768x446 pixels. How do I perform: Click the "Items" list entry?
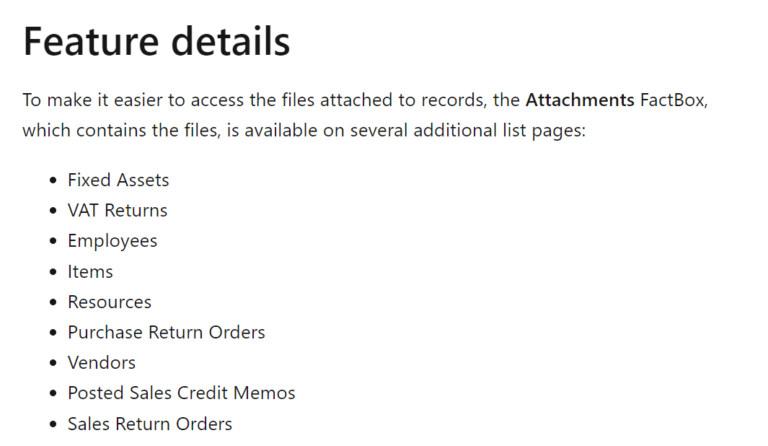point(90,272)
